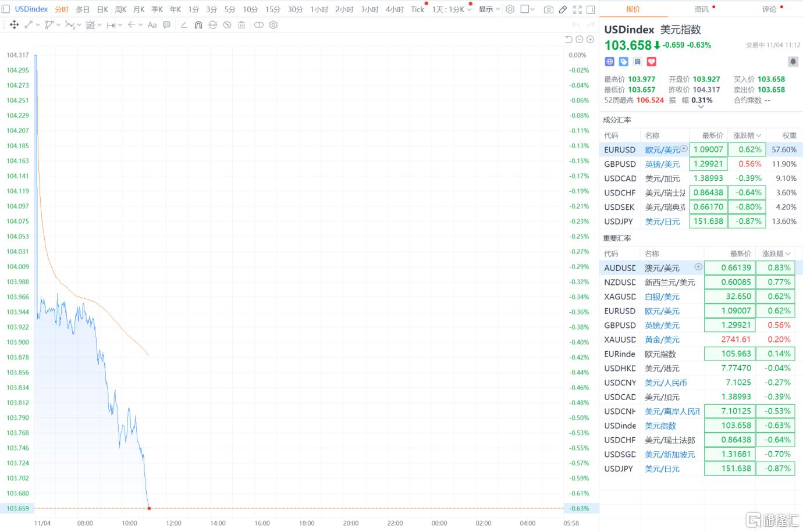Open the 资讯 news tab
Image resolution: width=803 pixels, height=532 pixels.
pos(701,9)
